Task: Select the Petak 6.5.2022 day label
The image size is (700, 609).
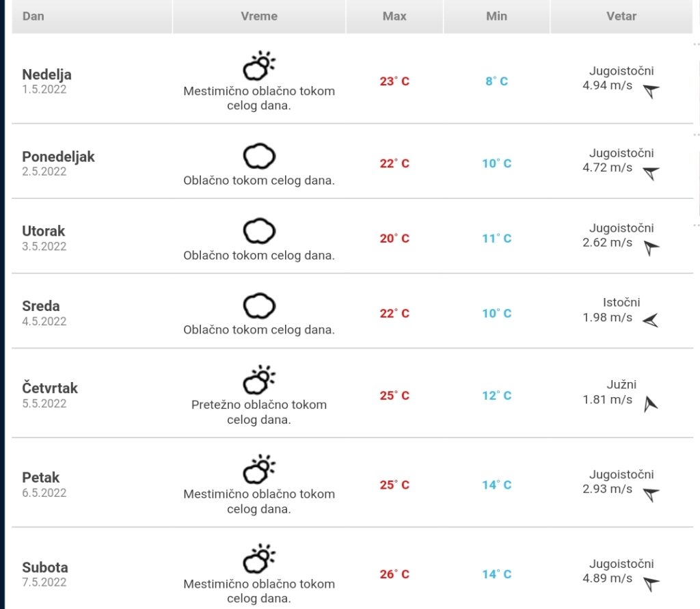Action: (44, 485)
